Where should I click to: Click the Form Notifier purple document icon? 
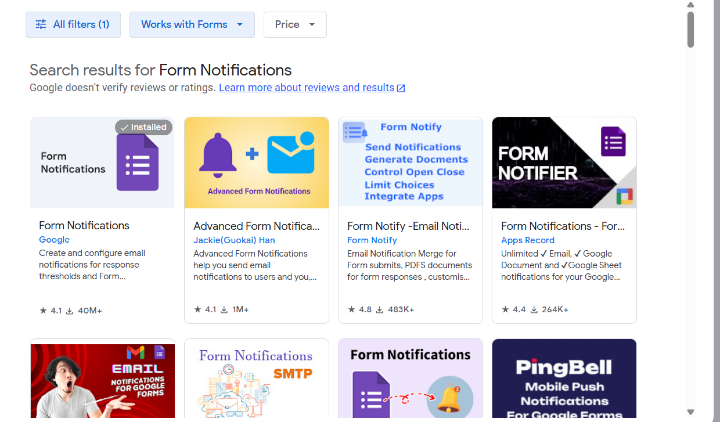tap(613, 141)
